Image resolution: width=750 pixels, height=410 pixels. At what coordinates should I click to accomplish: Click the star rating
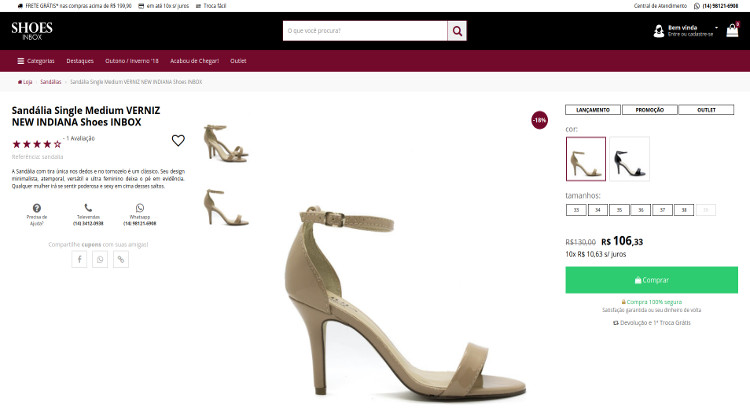[x=37, y=144]
